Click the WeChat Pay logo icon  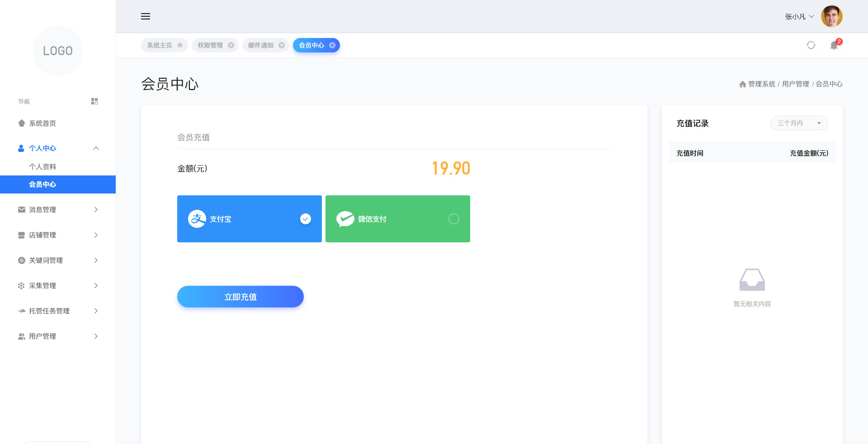(x=345, y=219)
